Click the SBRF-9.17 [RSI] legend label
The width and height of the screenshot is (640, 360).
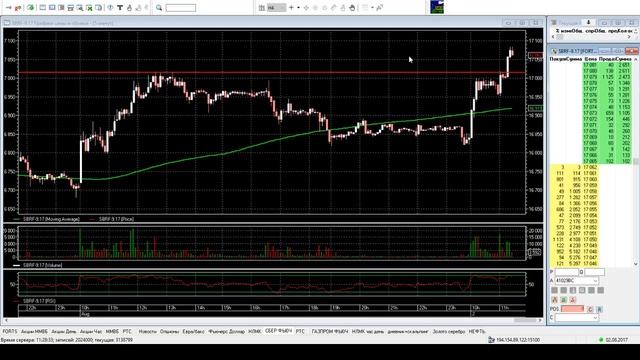tap(39, 301)
